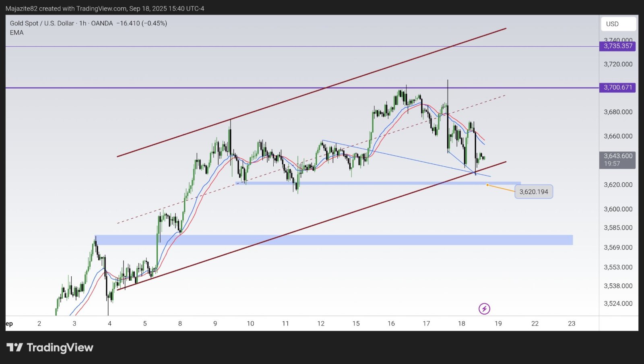Click the OANDA data source in chart title
The image size is (644, 364).
tap(102, 23)
